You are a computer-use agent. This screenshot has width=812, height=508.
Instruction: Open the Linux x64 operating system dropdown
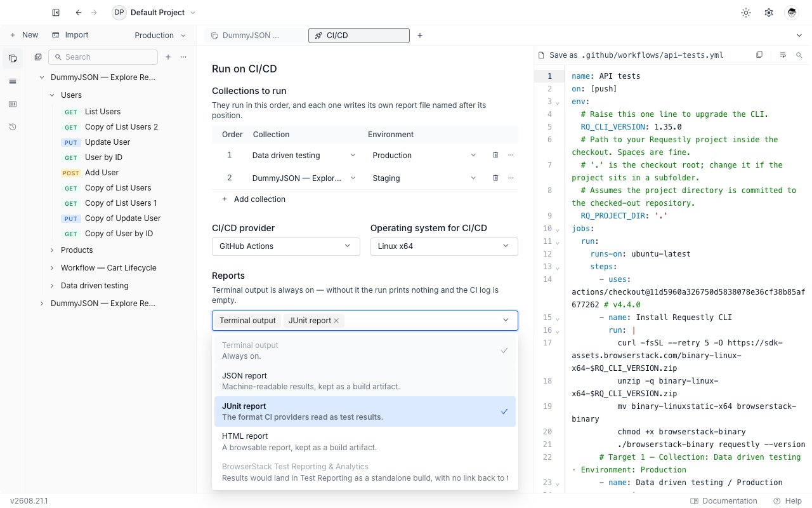click(x=444, y=246)
